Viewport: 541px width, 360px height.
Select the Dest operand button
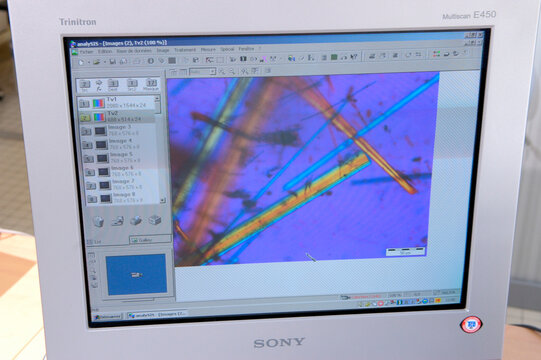(113, 85)
